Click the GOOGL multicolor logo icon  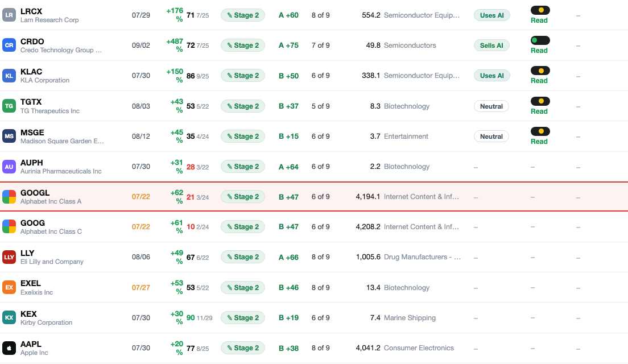[9, 197]
